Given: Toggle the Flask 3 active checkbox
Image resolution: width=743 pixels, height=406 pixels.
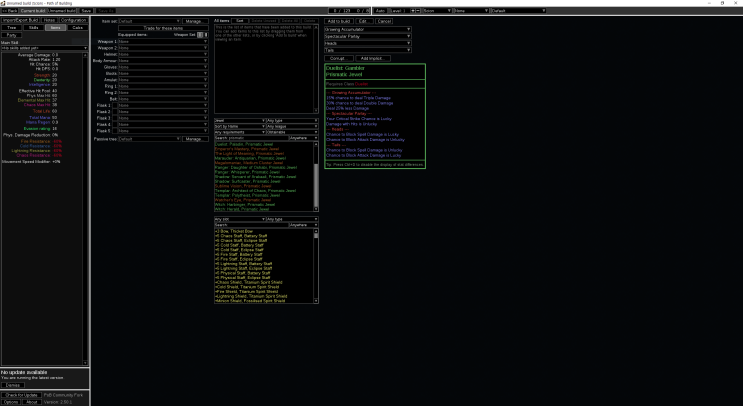Looking at the screenshot, I should click(x=114, y=118).
